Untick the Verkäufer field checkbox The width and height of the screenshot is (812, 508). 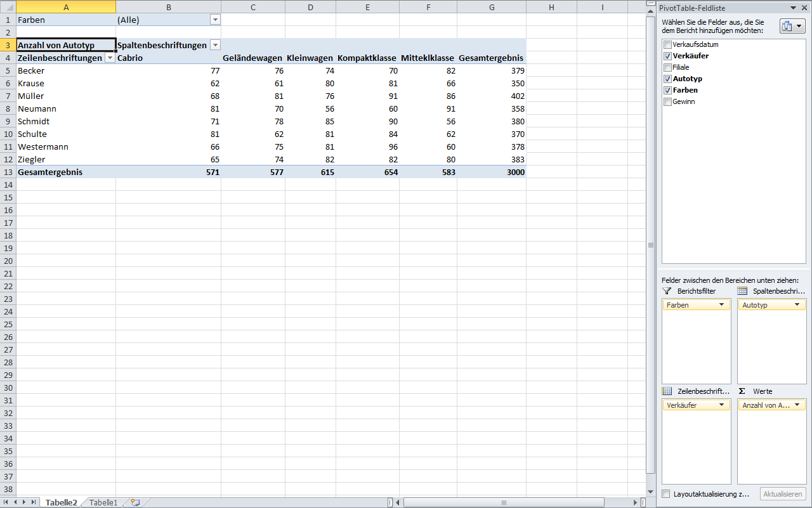coord(667,56)
